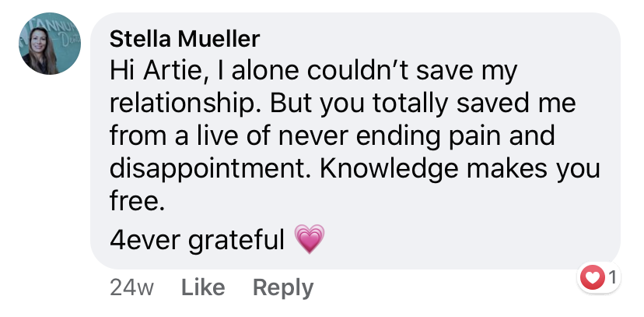Click the red heart reaction icon
The width and height of the screenshot is (644, 317).
[593, 276]
